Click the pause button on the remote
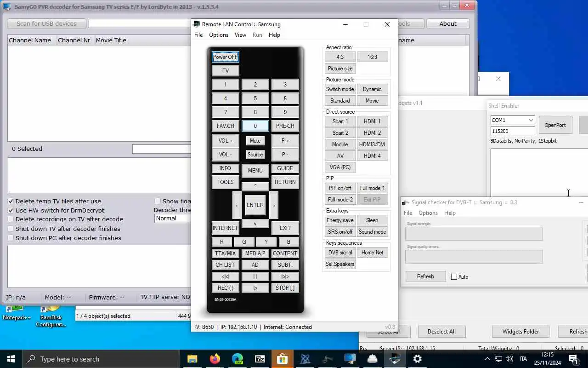This screenshot has height=368, width=588. click(x=255, y=276)
